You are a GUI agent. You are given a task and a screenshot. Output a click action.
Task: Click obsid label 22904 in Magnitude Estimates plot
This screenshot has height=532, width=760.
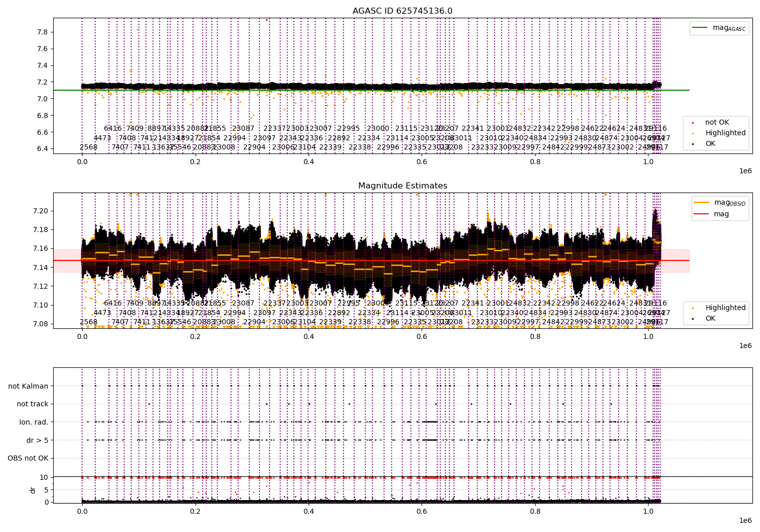tap(254, 322)
